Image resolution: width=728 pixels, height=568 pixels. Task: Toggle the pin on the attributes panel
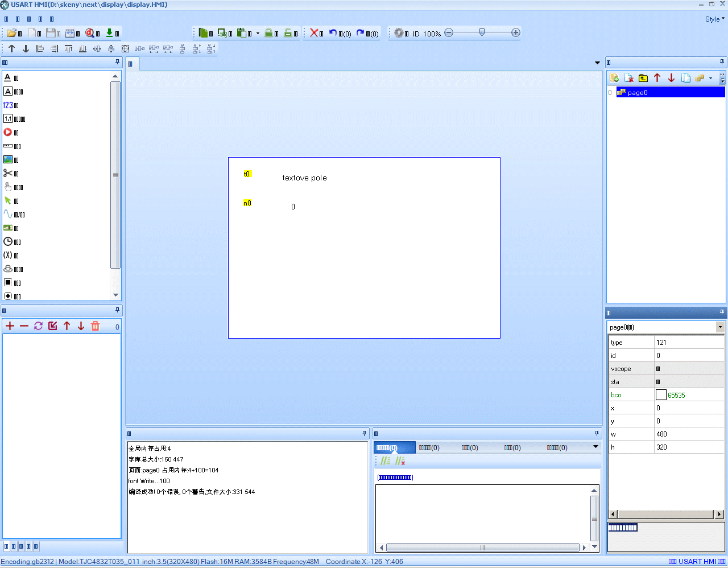pyautogui.click(x=722, y=312)
